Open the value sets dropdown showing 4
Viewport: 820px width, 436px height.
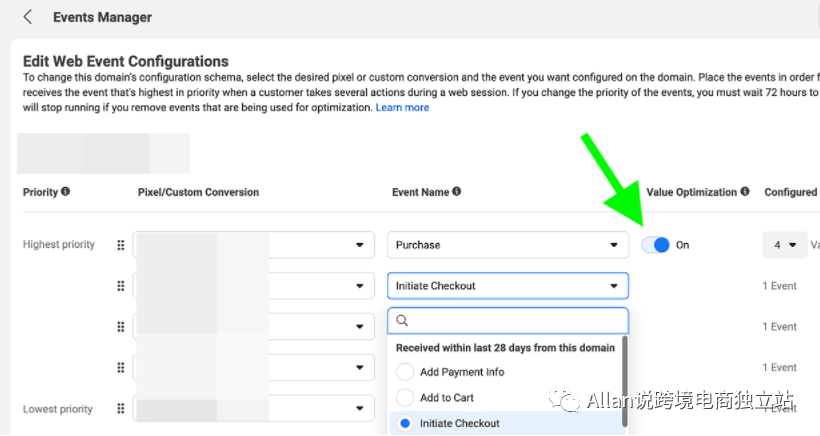point(784,245)
